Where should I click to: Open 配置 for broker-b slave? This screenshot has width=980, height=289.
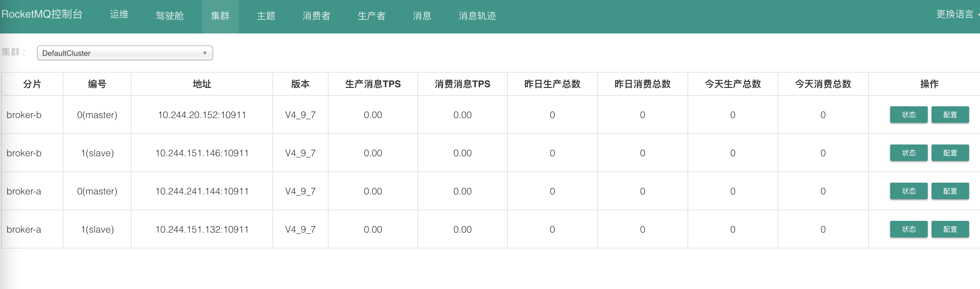click(x=950, y=153)
